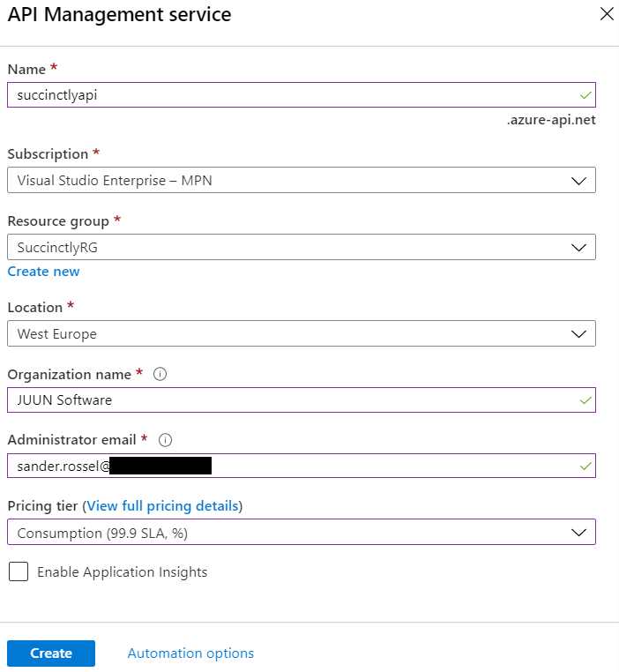Click the Create new resource group link
The height and width of the screenshot is (672, 619).
44,272
